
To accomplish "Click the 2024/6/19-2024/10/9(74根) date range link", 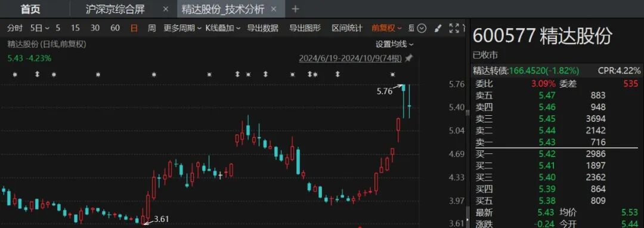I will coord(351,58).
